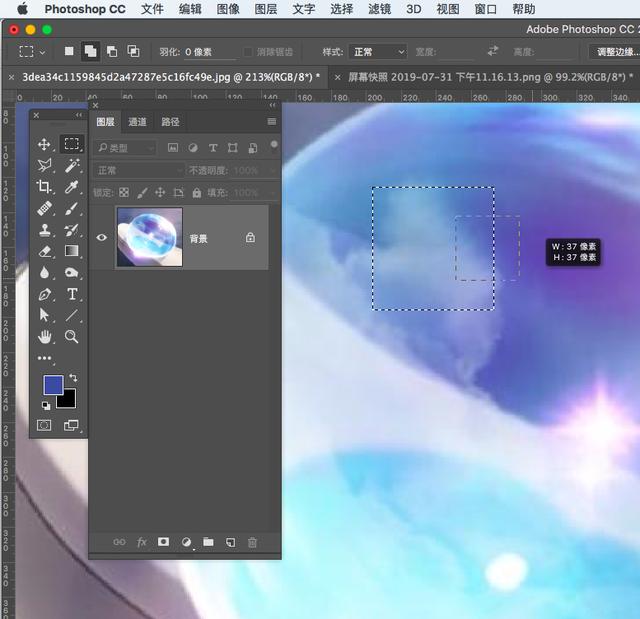This screenshot has height=619, width=640.
Task: Hide the 背景 layer with eye icon
Action: click(x=102, y=237)
